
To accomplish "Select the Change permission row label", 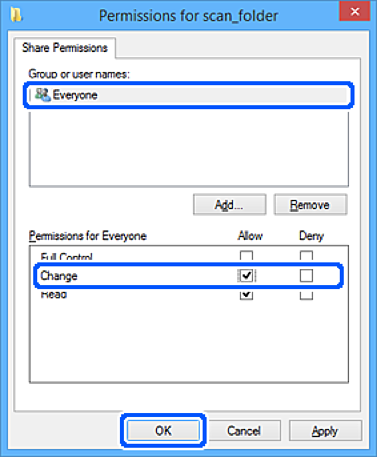I will [x=59, y=276].
